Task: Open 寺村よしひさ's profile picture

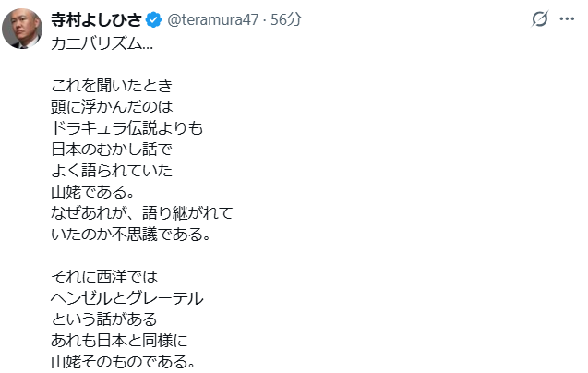Action: coord(22,28)
